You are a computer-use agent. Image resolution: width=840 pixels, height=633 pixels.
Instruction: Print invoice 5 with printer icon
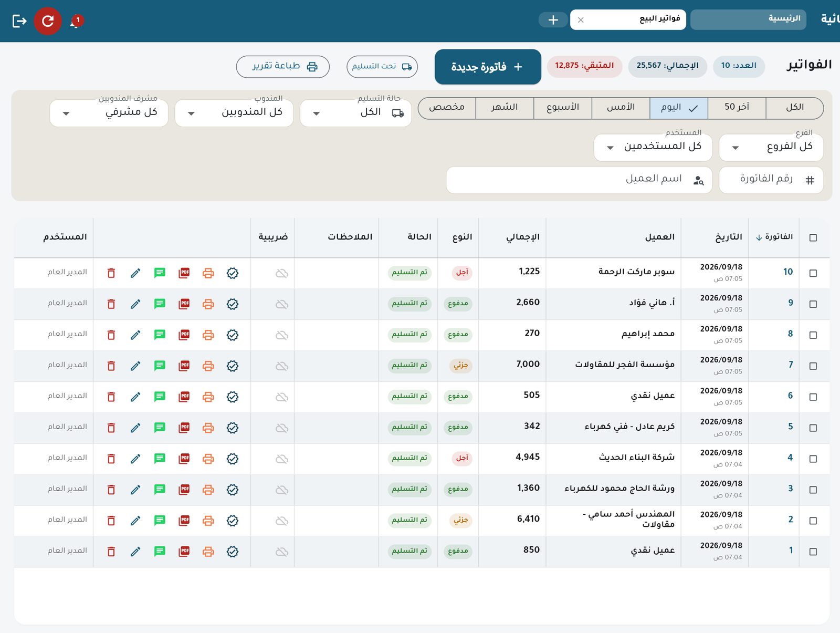pyautogui.click(x=208, y=428)
